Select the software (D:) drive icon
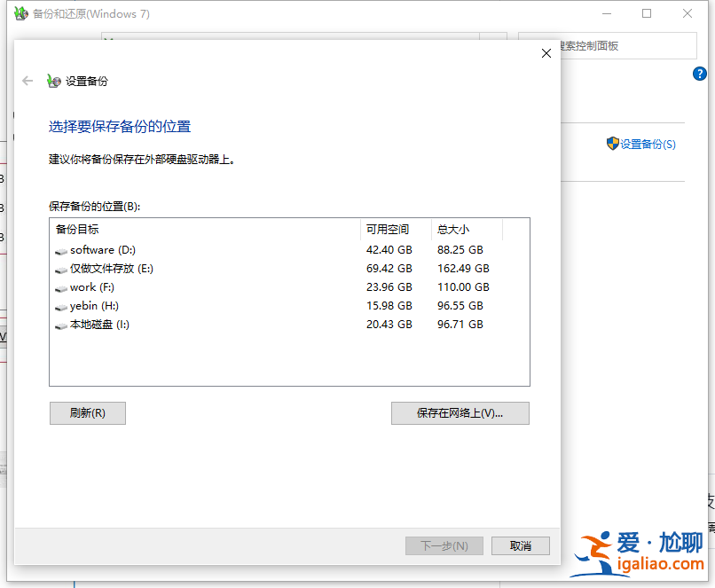The image size is (715, 588). pyautogui.click(x=62, y=250)
